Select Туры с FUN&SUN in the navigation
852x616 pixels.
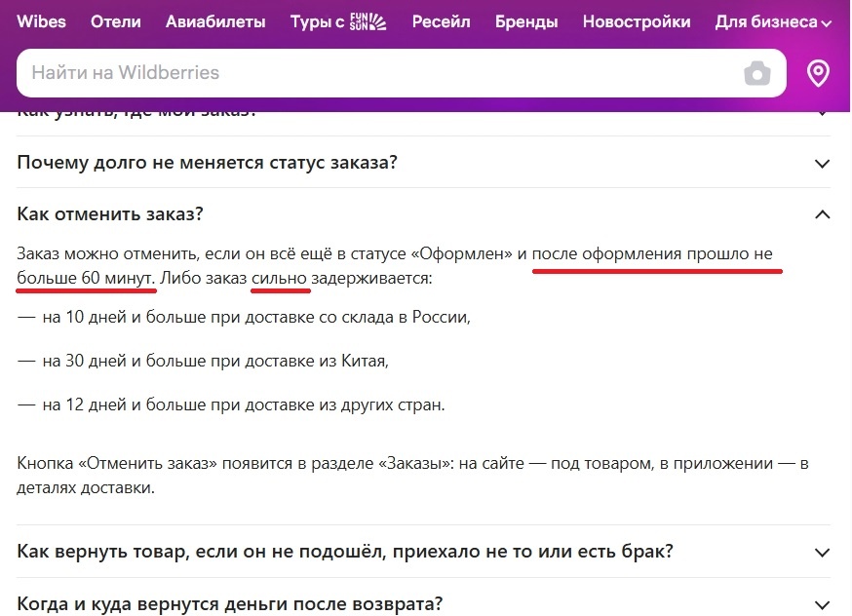point(336,20)
